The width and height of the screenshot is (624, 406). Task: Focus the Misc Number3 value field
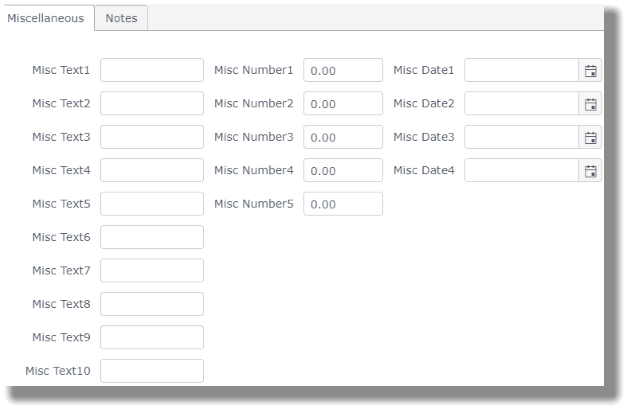click(343, 137)
